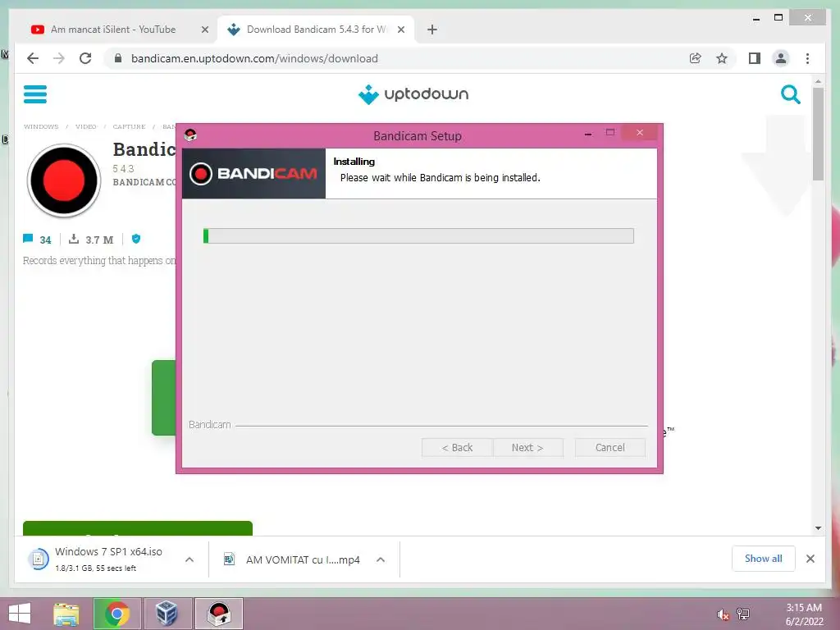Close the Chrome downloads bar

(810, 559)
